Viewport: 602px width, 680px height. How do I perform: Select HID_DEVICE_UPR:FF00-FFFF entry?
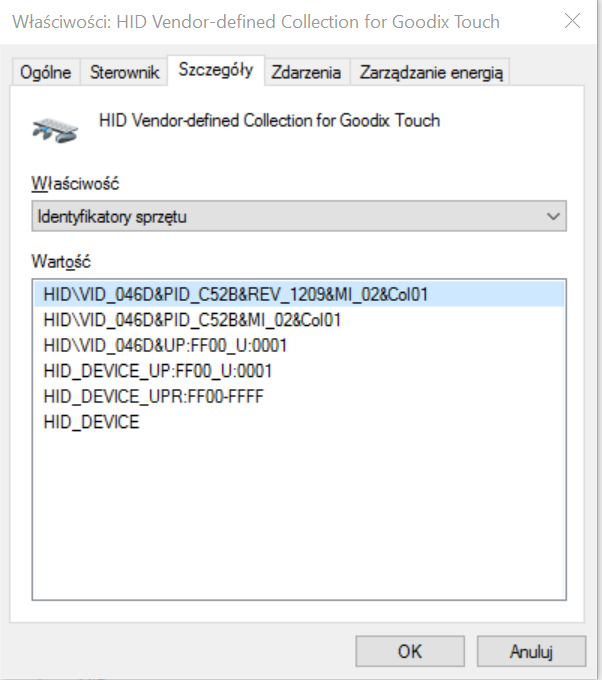point(154,396)
